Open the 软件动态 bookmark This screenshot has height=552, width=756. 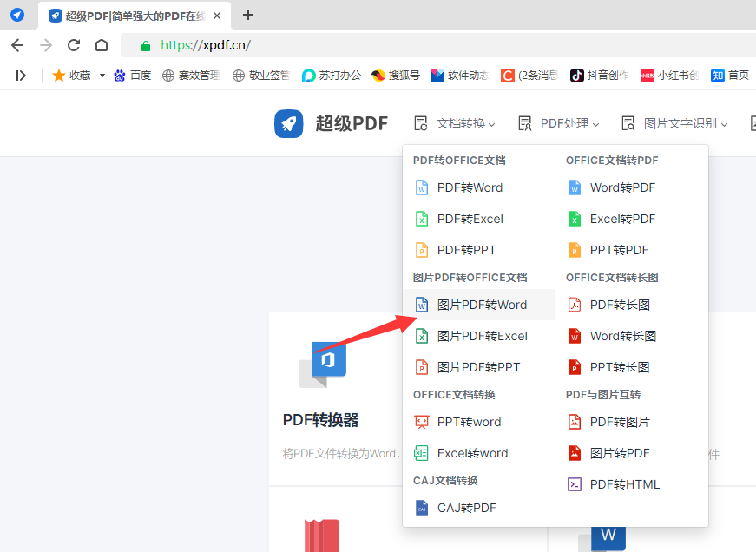pyautogui.click(x=459, y=76)
